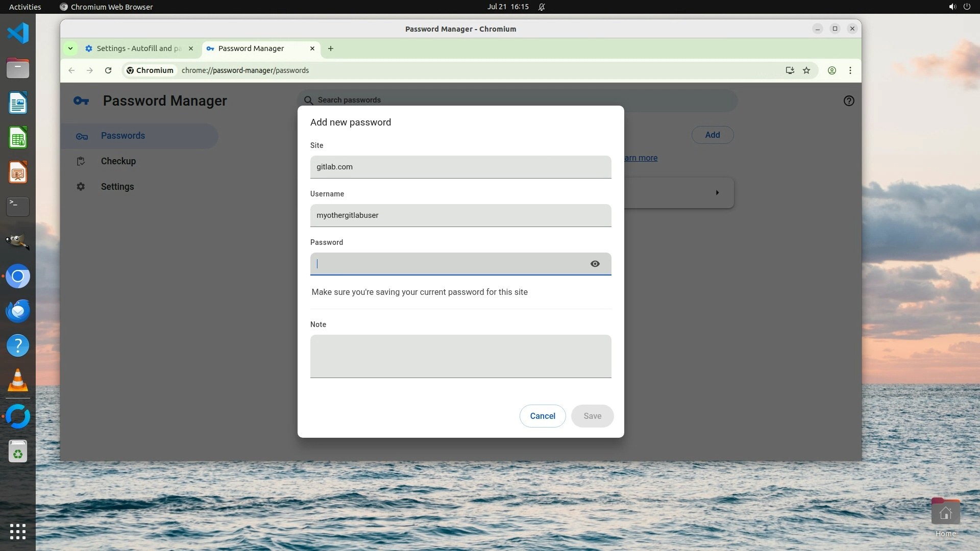Viewport: 980px width, 551px height.
Task: Click the Cancel button
Action: coord(542,416)
